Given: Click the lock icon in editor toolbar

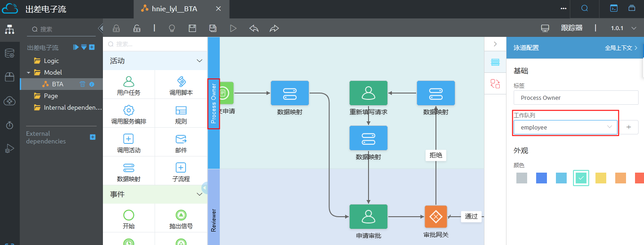Looking at the screenshot, I should (116, 28).
